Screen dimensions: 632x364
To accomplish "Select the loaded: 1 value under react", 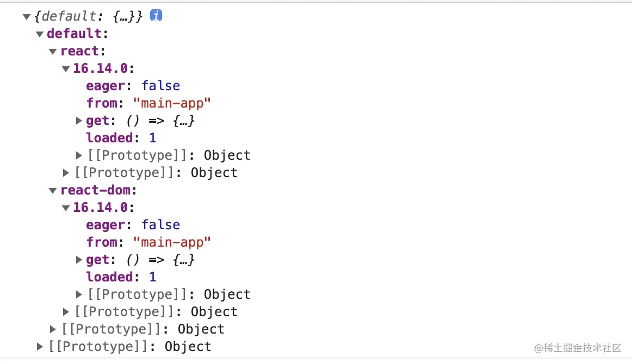I will pos(153,138).
